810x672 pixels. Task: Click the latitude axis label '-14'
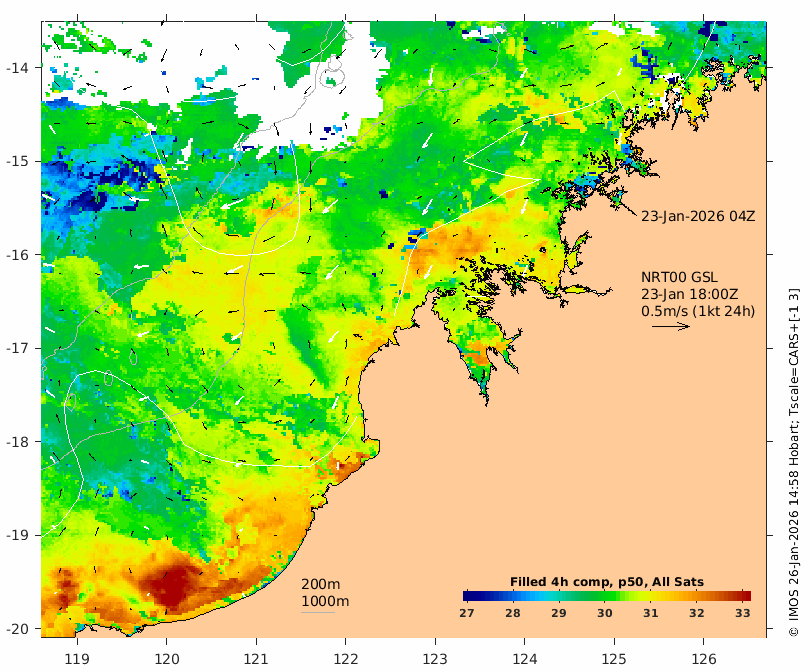17,68
